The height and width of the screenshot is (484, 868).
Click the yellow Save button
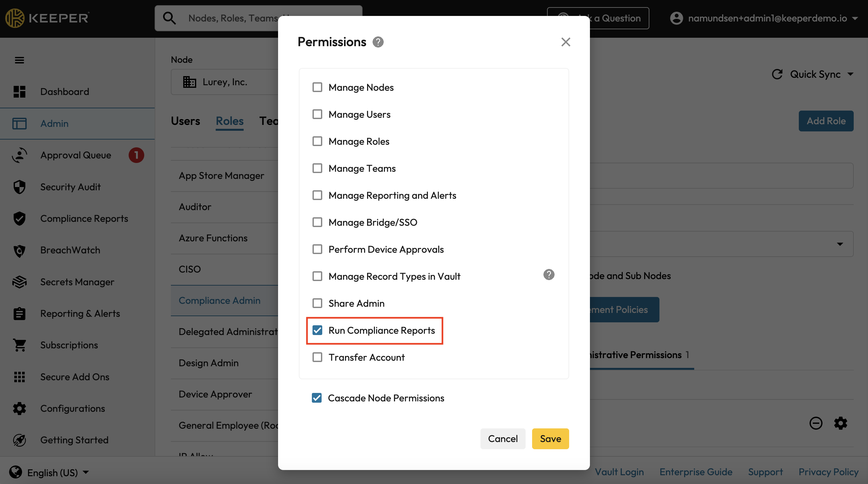550,438
